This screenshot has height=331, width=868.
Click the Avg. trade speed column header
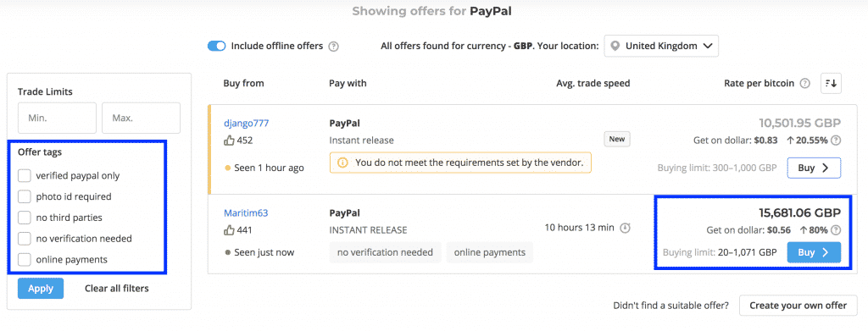[593, 84]
